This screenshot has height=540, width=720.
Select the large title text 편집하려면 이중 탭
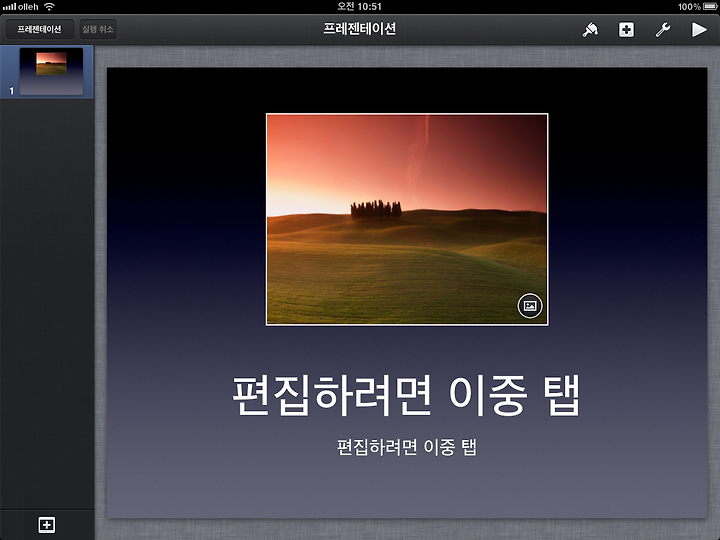pos(406,396)
